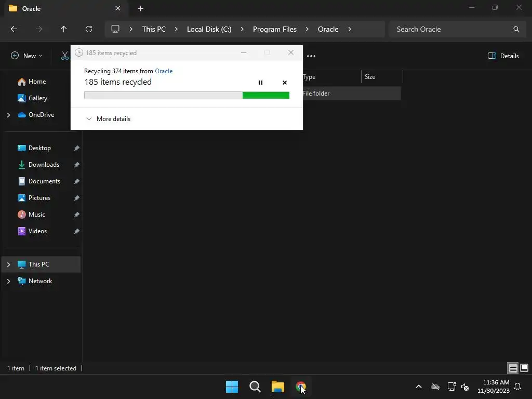Open Documents quick access folder
The width and height of the screenshot is (532, 399).
tap(45, 181)
